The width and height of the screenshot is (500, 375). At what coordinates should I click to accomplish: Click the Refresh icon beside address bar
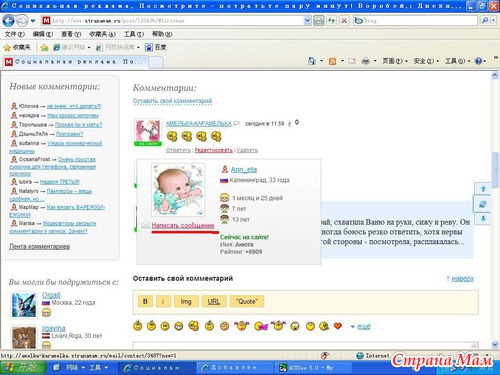point(331,21)
